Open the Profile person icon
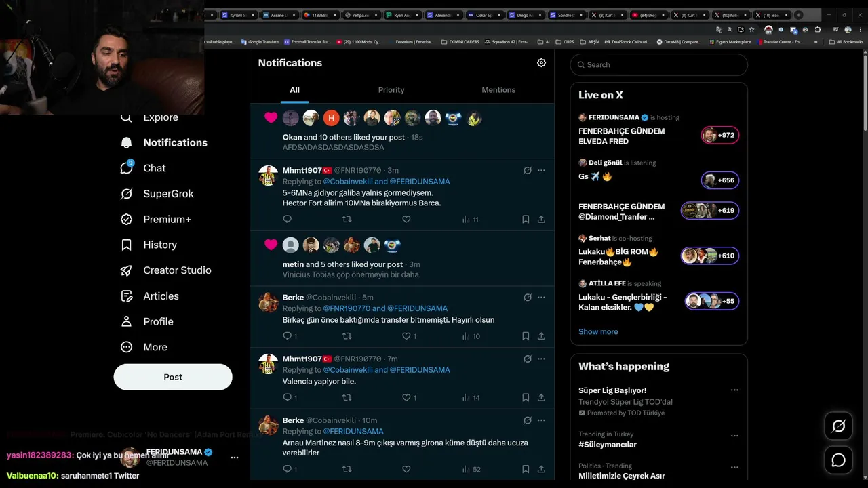Image resolution: width=868 pixels, height=488 pixels. [x=126, y=321]
